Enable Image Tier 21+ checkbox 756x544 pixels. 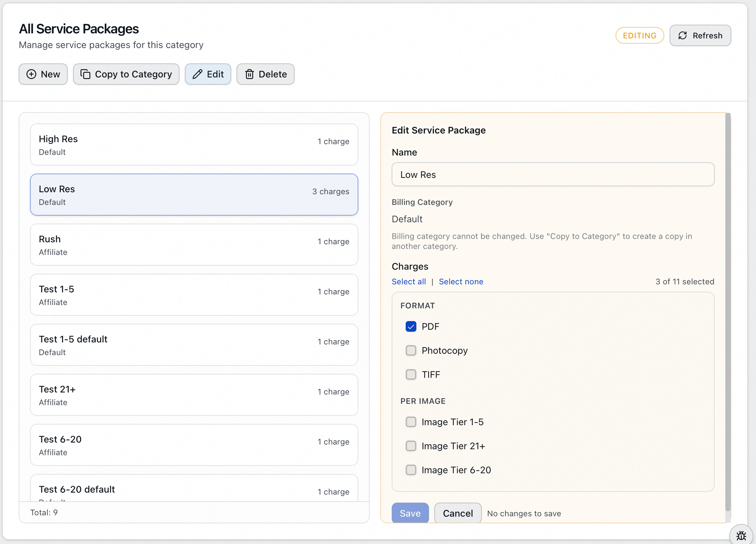coord(411,446)
